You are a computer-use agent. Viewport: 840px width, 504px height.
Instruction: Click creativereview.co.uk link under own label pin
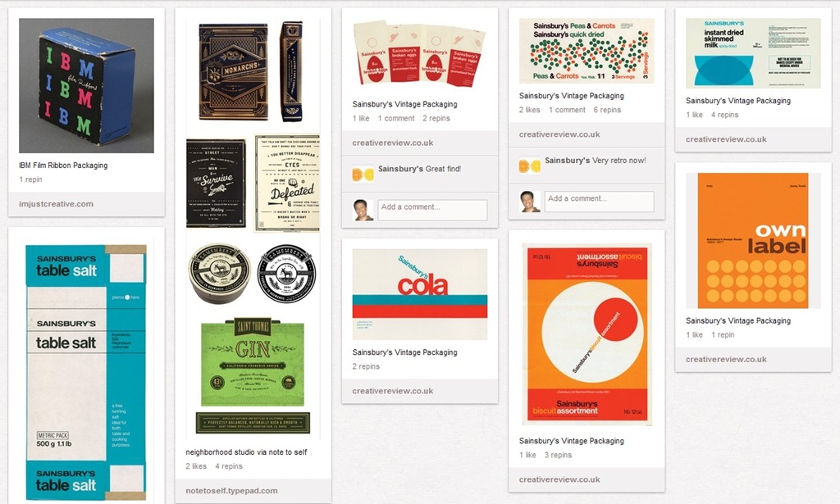click(x=726, y=360)
